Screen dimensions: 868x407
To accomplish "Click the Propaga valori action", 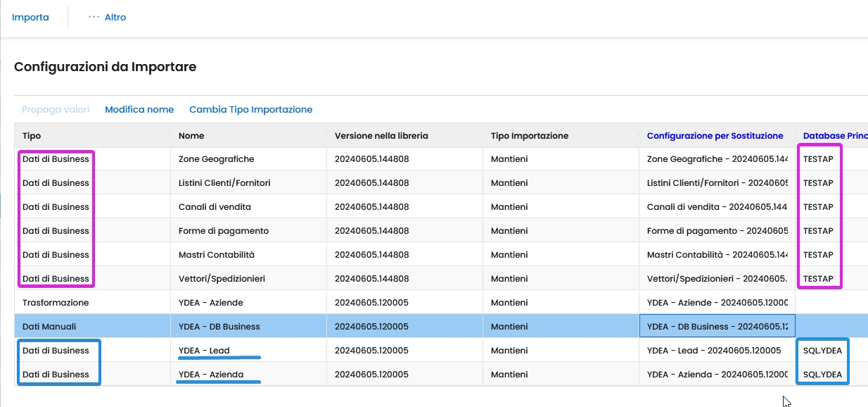I will pyautogui.click(x=56, y=109).
